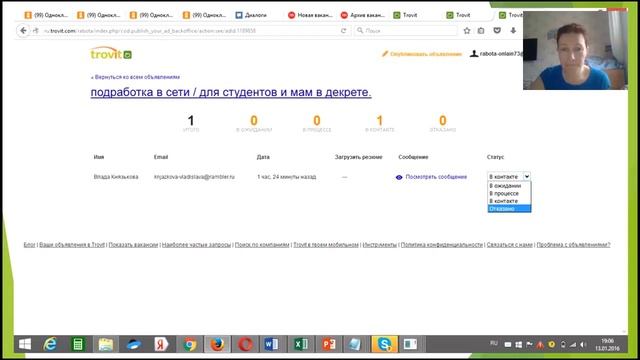
Task: Open the bookmarks list icon in the toolbar
Action: click(x=481, y=31)
